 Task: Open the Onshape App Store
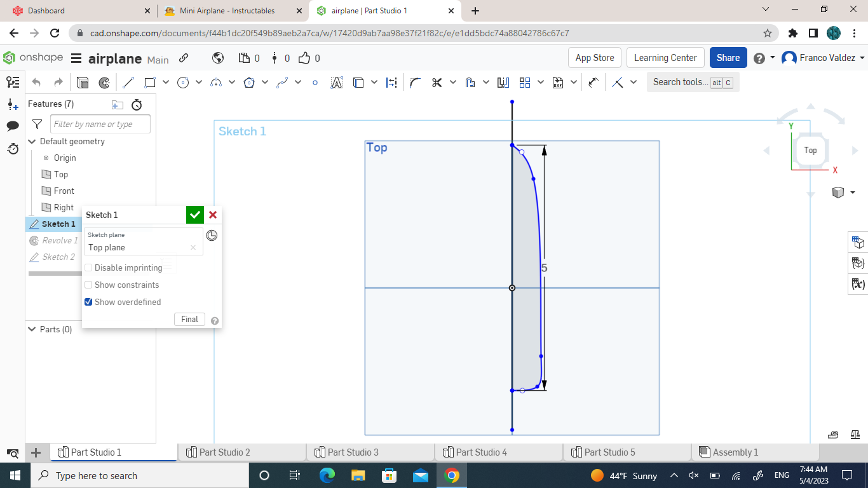click(x=594, y=57)
